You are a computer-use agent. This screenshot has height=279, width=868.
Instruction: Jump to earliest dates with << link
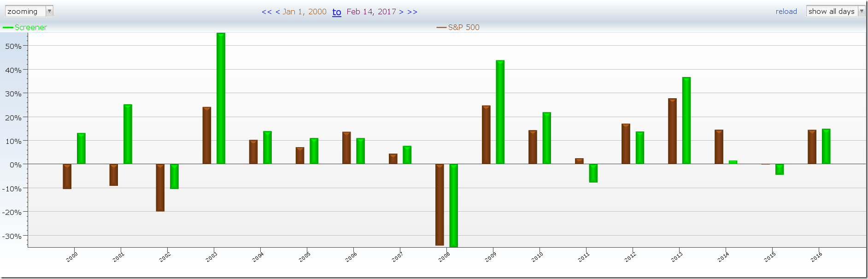[267, 12]
